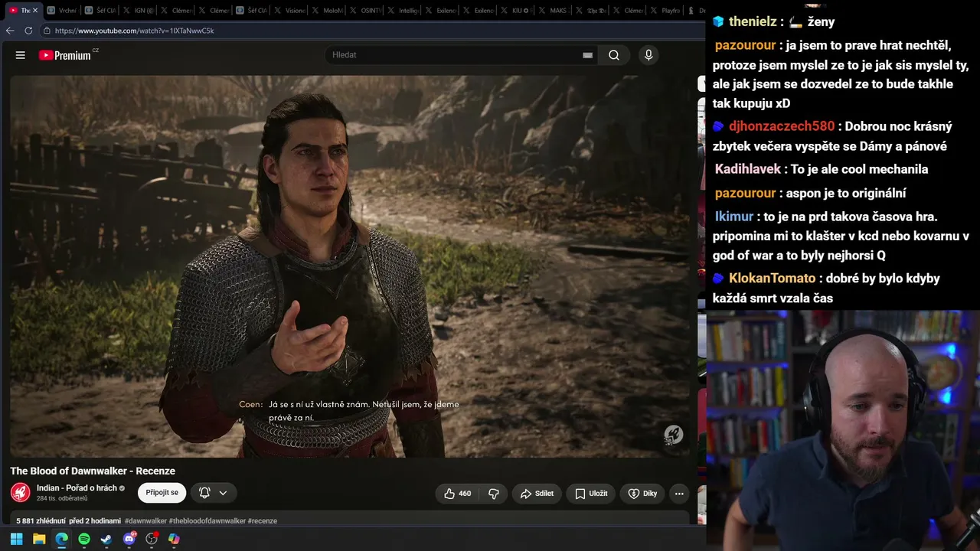Select the YouTube address bar URL
The width and height of the screenshot is (980, 551).
click(x=135, y=31)
